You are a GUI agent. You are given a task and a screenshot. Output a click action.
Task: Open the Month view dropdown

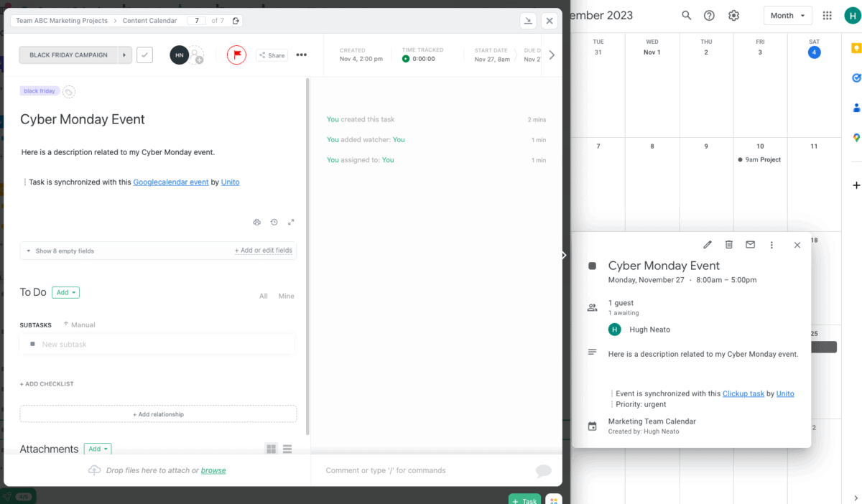[x=787, y=15]
